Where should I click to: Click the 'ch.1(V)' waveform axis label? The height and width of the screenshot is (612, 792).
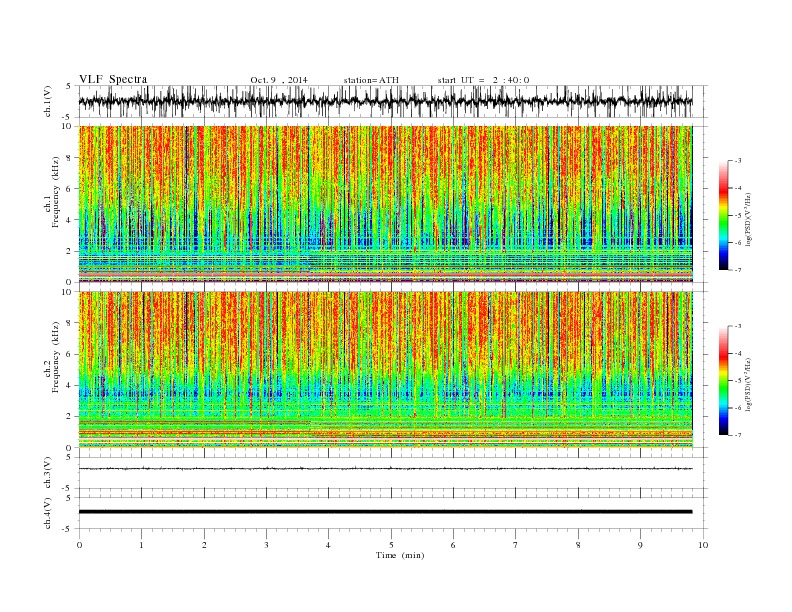coord(48,103)
